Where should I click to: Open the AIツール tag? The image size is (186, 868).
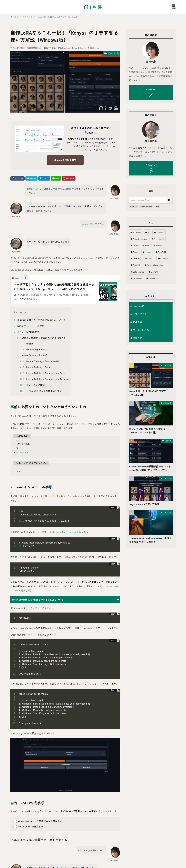159,232
